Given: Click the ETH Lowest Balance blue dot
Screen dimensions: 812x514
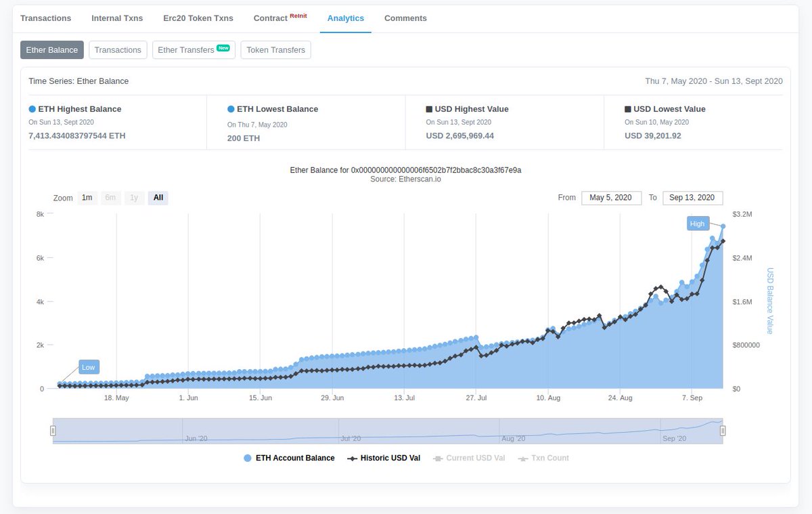Looking at the screenshot, I should click(231, 109).
